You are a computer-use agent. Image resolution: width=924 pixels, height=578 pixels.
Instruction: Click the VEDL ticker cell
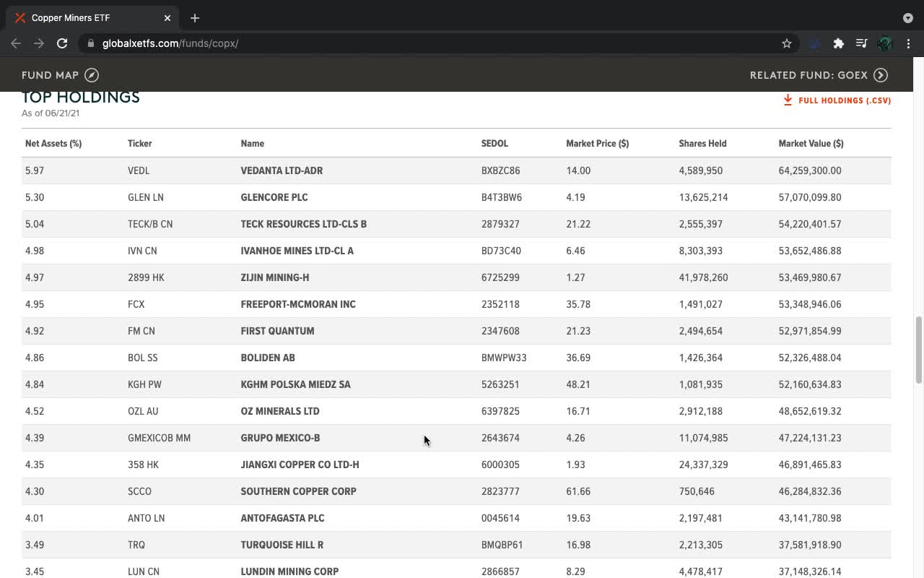coord(139,171)
